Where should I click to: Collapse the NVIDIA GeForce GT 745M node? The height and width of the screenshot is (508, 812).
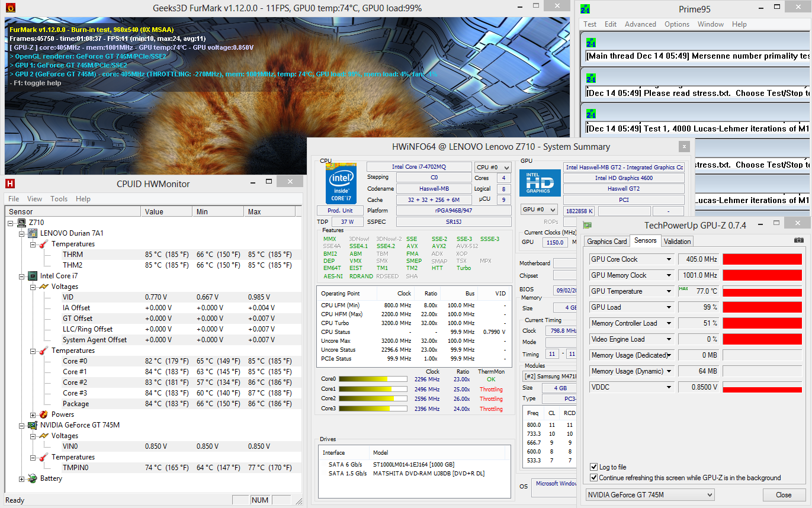[x=23, y=425]
